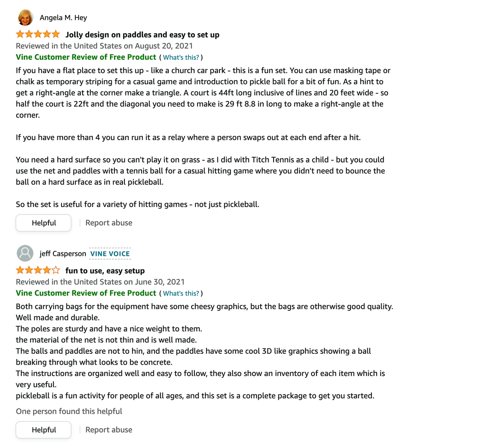The image size is (485, 448).
Task: Click "What's this?" in Angela's review
Action: [181, 57]
